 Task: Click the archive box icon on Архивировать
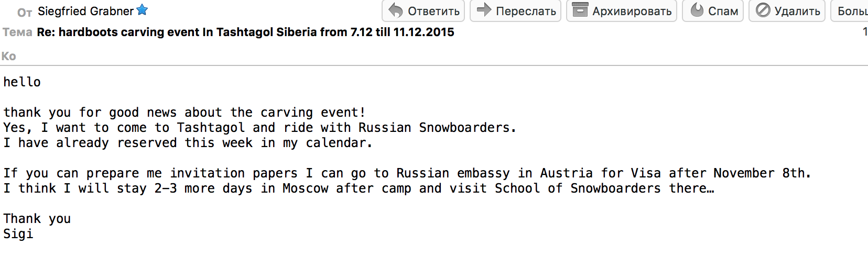pos(580,10)
